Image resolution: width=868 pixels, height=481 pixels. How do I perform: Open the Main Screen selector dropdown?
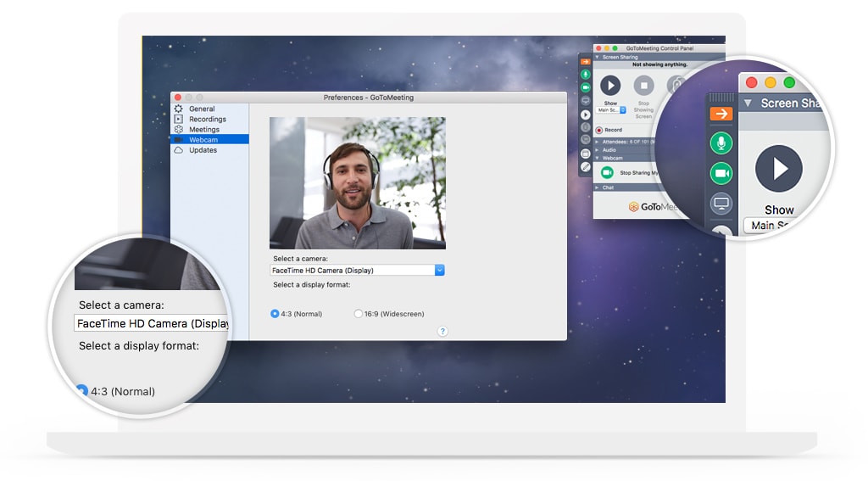coord(610,110)
